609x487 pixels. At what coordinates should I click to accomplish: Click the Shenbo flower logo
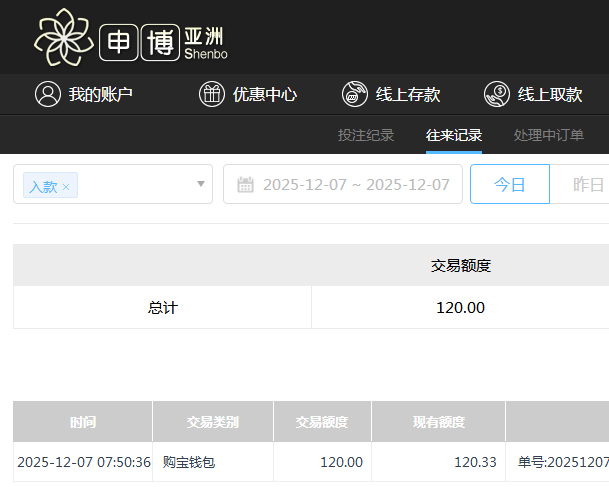[64, 37]
